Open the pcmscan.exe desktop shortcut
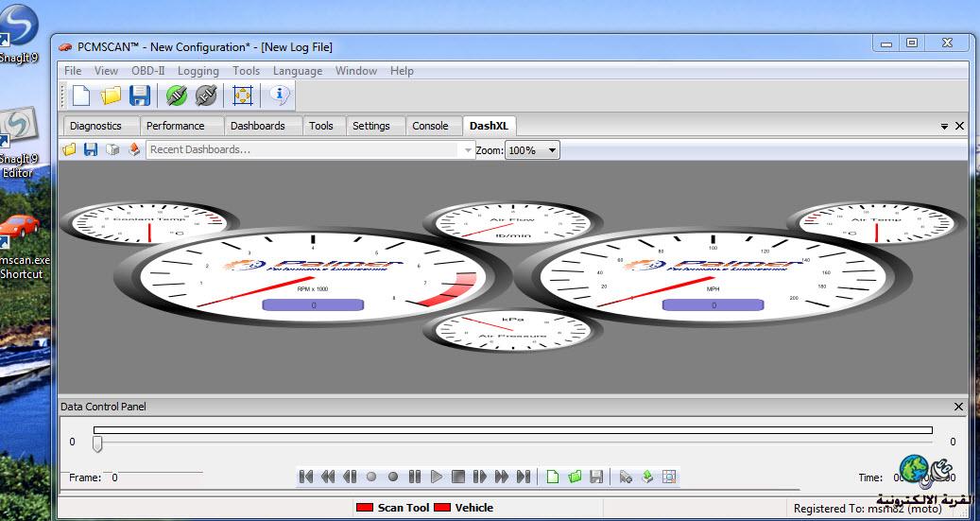This screenshot has width=980, height=521. coord(21,248)
